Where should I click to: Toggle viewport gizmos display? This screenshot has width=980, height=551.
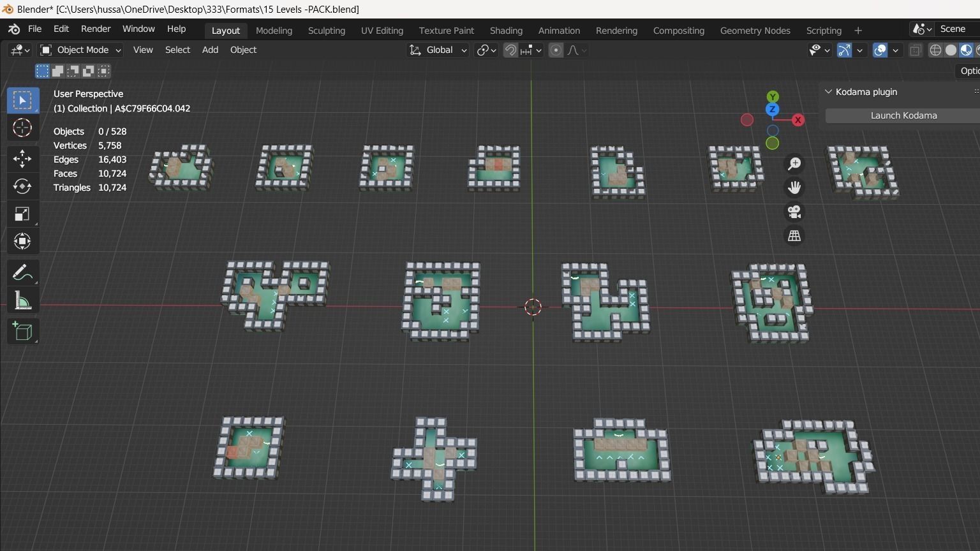click(844, 50)
